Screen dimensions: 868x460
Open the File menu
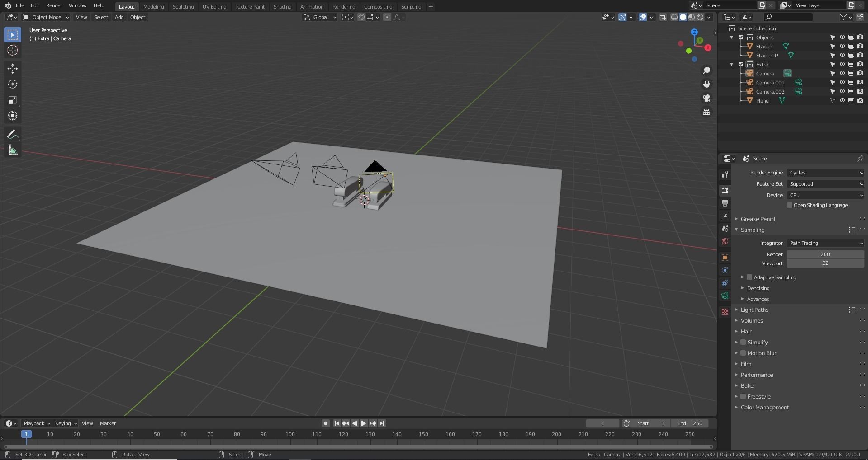[20, 5]
